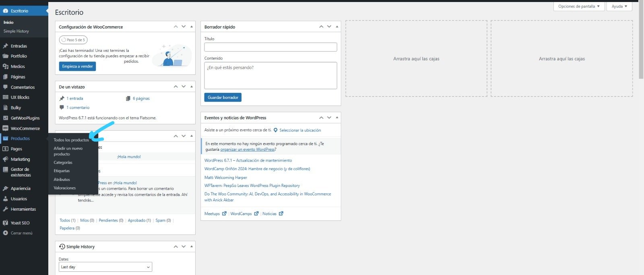
Task: Collapse the Simple History panel
Action: point(192,246)
